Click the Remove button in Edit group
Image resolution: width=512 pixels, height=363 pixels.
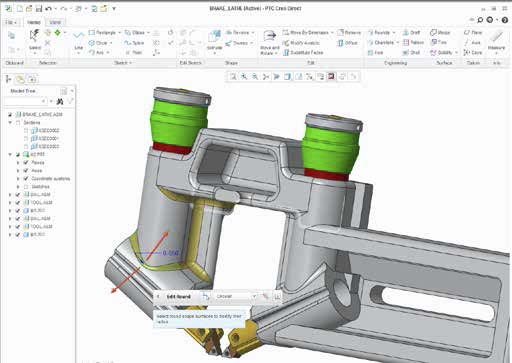[349, 33]
